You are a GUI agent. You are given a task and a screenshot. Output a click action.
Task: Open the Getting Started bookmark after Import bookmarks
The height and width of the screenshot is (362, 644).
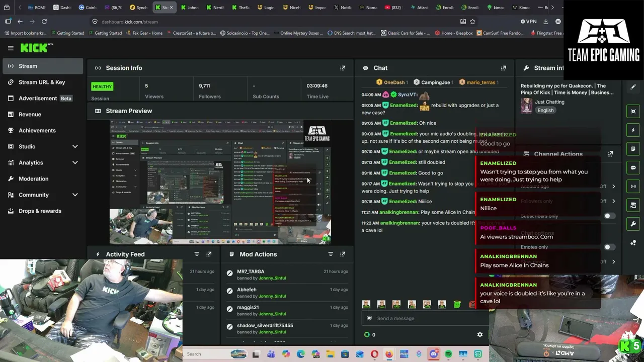point(67,33)
